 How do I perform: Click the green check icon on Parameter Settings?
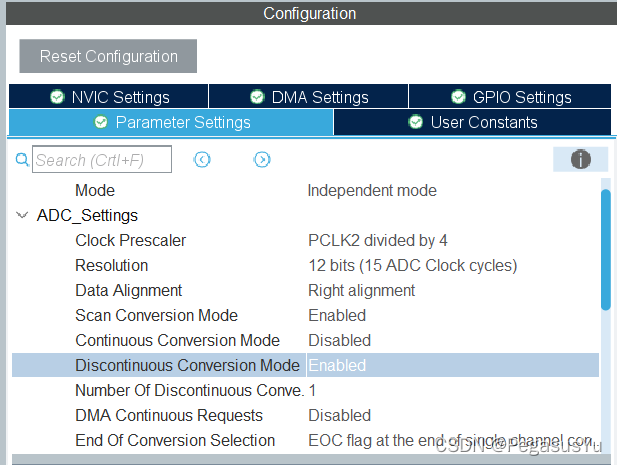pyautogui.click(x=101, y=122)
